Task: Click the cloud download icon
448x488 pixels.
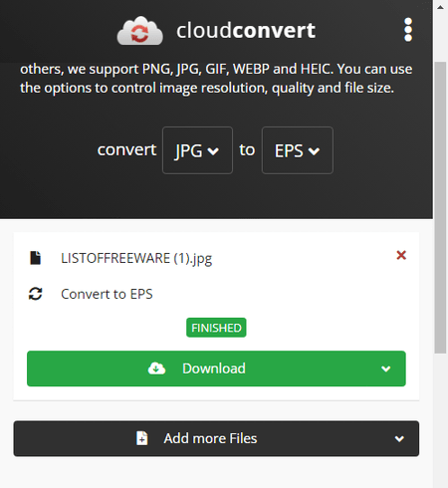Action: point(156,368)
